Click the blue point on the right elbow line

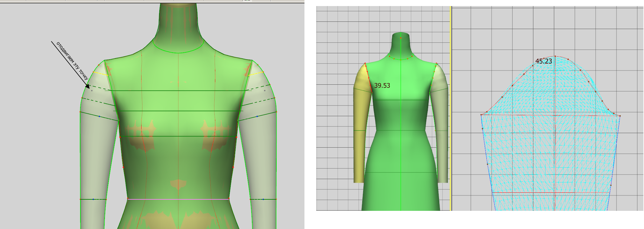(x=263, y=199)
